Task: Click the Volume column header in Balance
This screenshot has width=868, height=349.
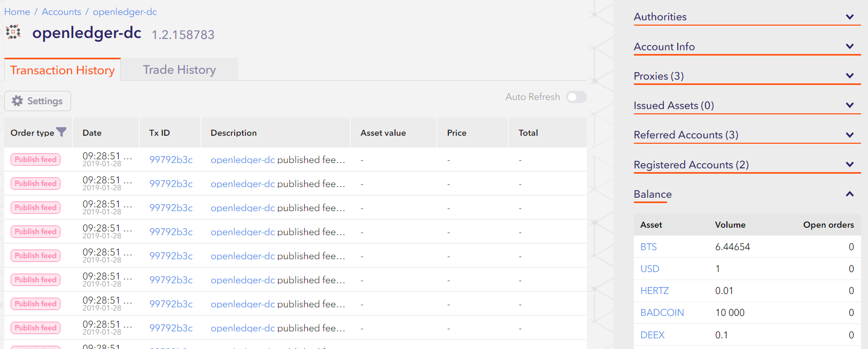Action: 730,225
